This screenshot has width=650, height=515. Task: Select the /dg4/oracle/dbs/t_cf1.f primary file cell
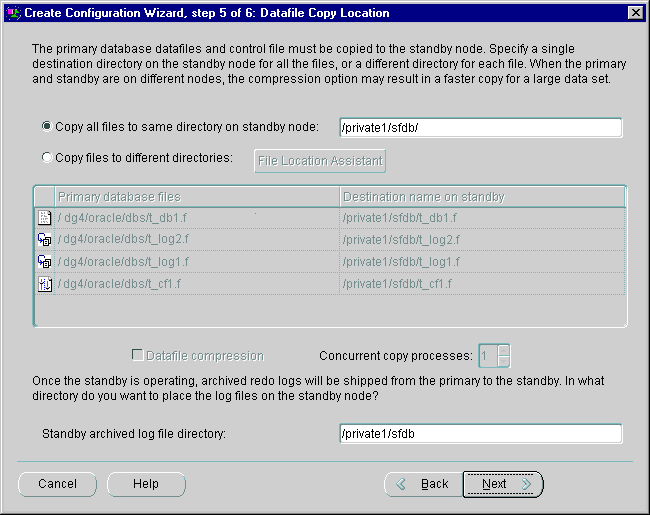tap(197, 284)
